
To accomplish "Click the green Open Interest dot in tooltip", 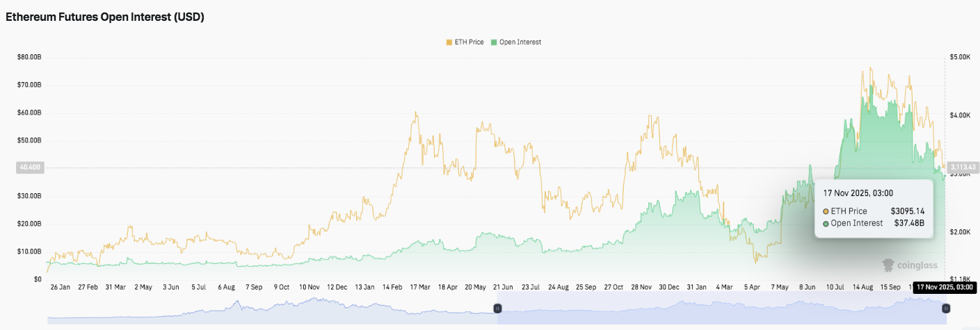I will point(826,224).
